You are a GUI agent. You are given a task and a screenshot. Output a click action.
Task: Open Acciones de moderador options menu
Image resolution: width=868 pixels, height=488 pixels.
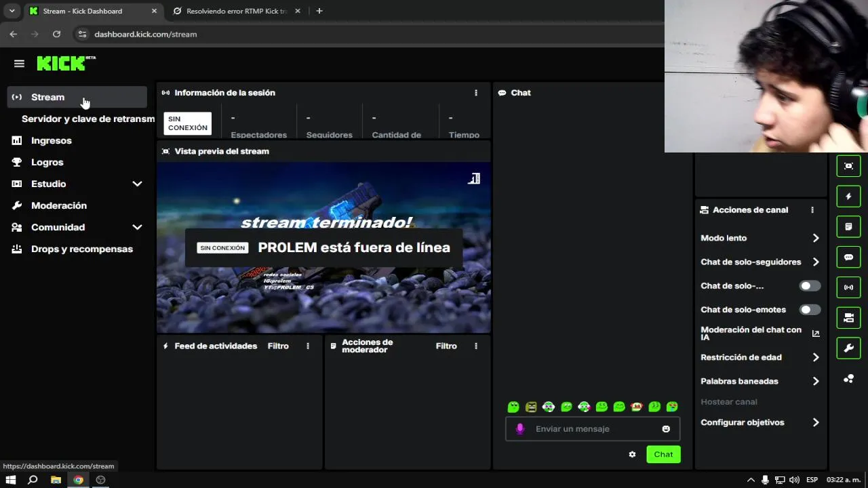[476, 346]
